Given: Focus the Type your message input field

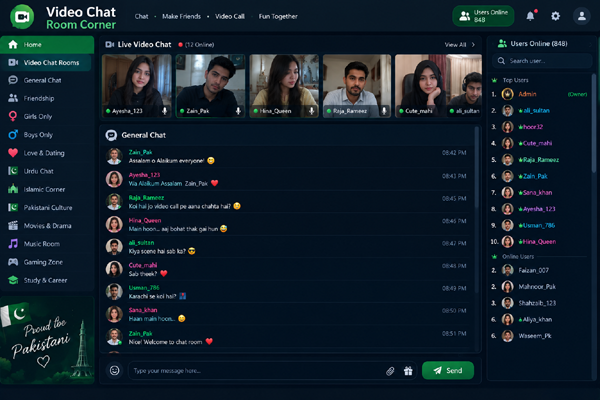Looking at the screenshot, I should (254, 371).
